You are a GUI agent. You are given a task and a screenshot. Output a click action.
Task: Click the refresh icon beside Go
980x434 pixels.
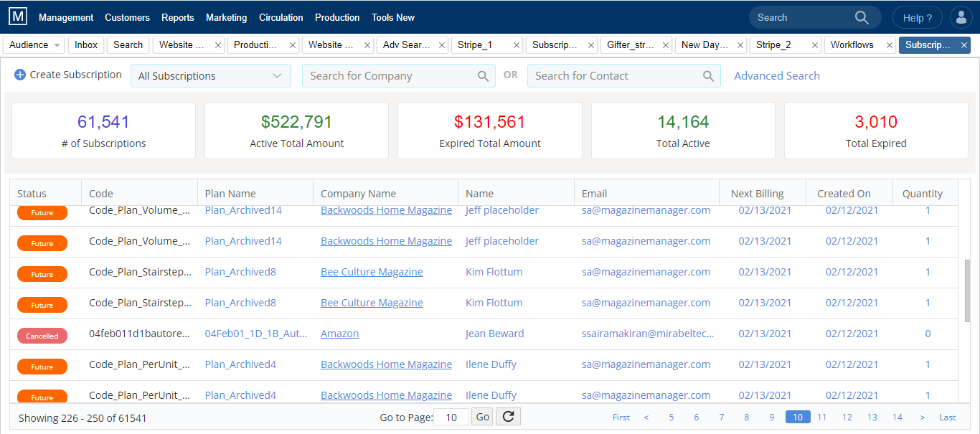508,417
